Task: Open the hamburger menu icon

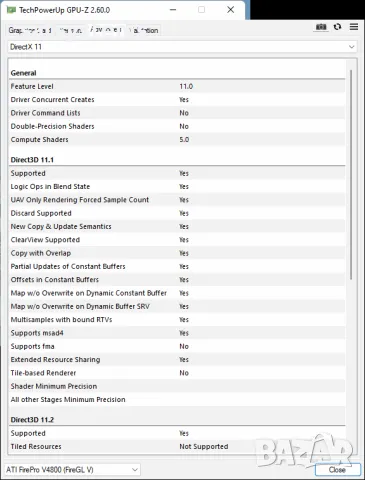Action: [354, 27]
